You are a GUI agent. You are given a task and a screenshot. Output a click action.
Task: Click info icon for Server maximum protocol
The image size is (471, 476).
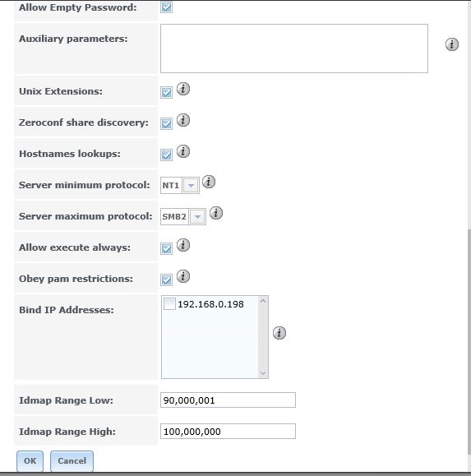[x=216, y=213]
